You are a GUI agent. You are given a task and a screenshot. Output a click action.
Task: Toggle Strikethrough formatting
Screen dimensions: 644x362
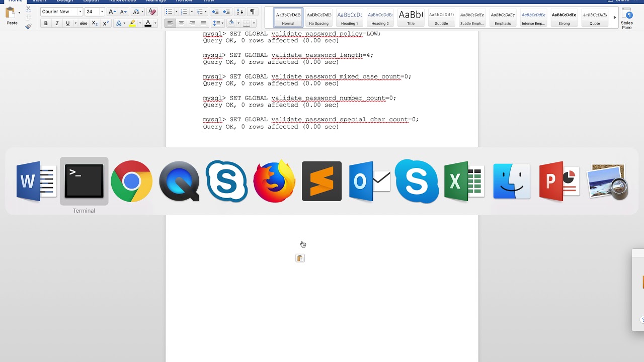tap(84, 23)
